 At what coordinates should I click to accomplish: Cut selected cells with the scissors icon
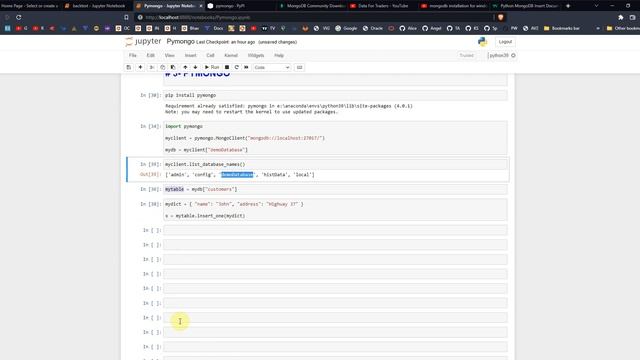(152, 67)
